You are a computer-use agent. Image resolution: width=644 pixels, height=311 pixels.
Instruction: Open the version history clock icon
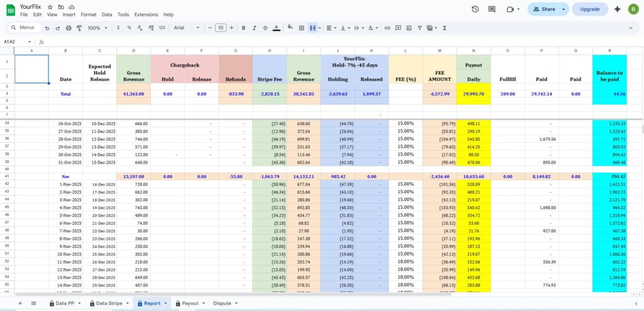475,9
